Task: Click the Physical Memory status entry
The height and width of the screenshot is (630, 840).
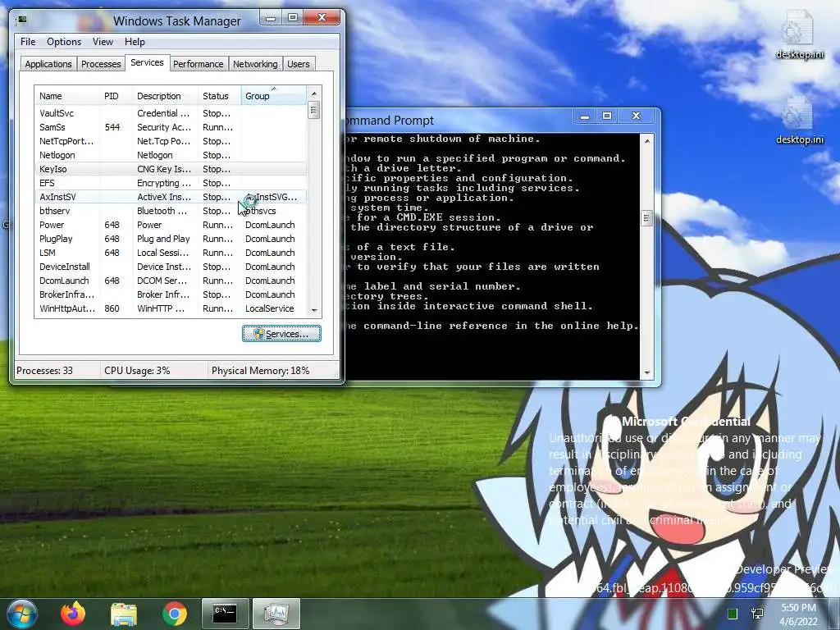Action: (260, 370)
